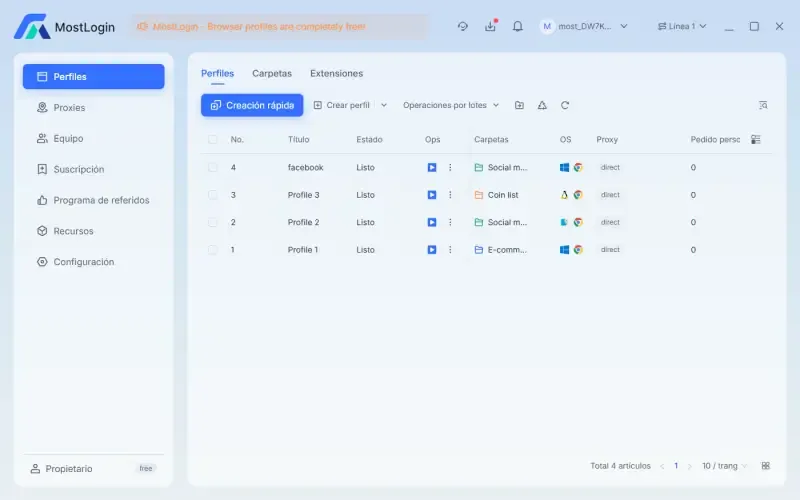Check the Profile 1 row checkbox
The width and height of the screenshot is (800, 500).
pos(213,249)
